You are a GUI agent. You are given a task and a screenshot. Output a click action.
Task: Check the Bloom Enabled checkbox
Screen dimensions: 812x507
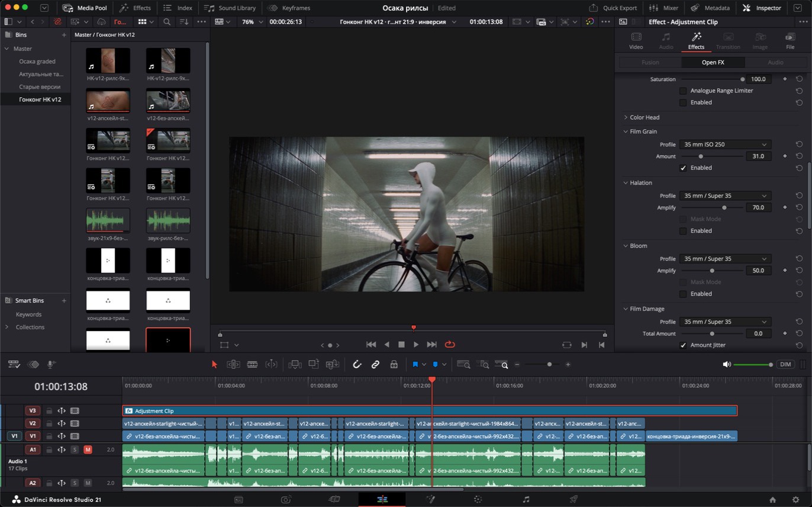(x=683, y=294)
